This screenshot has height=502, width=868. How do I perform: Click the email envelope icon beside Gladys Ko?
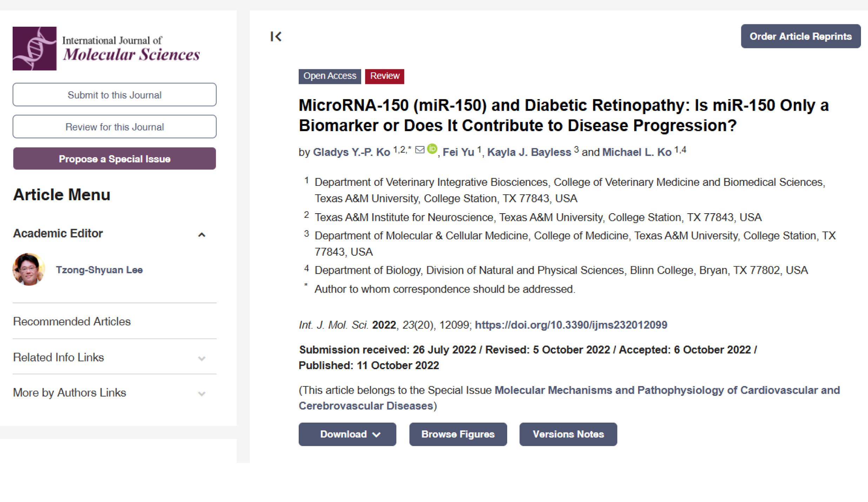click(420, 150)
